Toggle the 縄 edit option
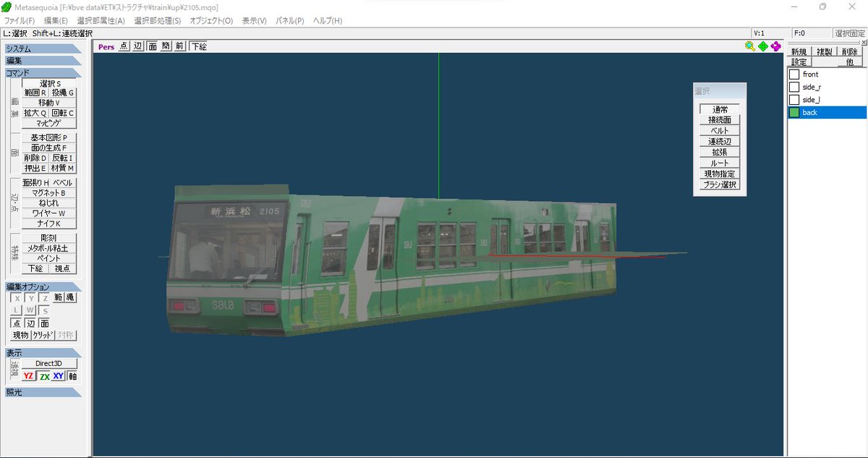The width and height of the screenshot is (868, 458). [70, 298]
